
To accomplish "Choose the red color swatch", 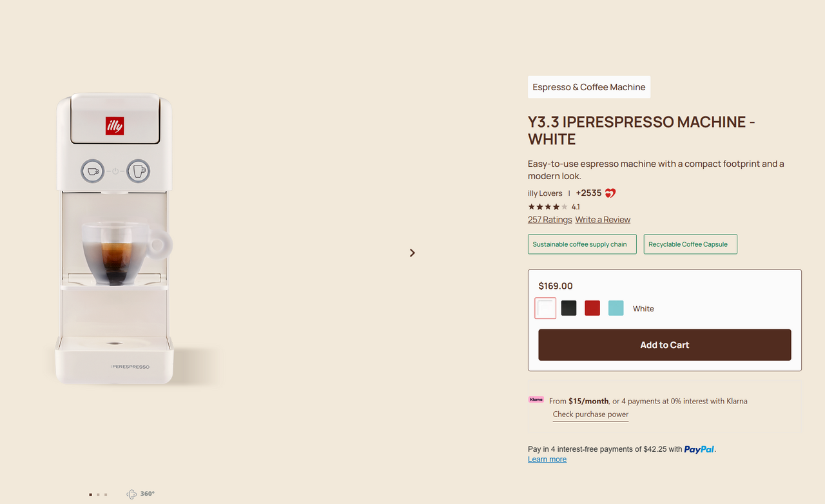I will click(592, 308).
